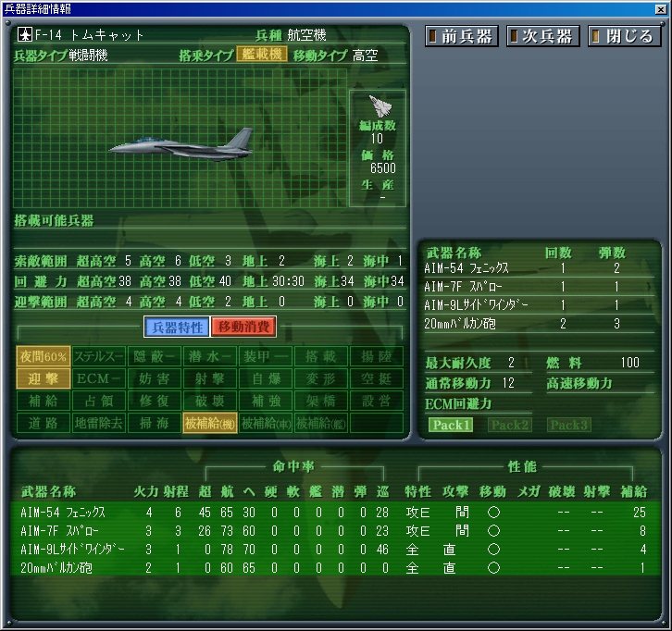Click the 夜間60% trait cell
This screenshot has width=672, height=631.
(x=44, y=356)
